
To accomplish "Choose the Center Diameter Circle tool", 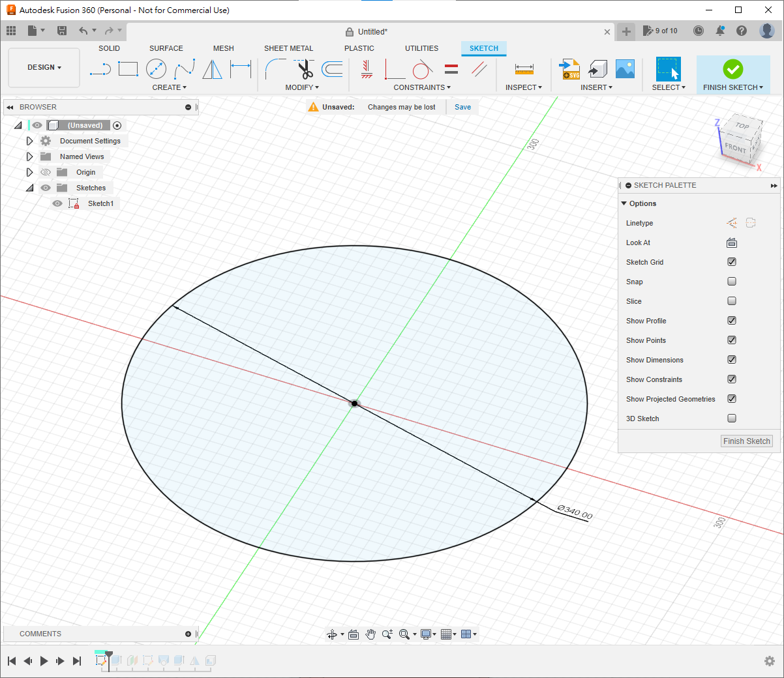I will [x=156, y=69].
